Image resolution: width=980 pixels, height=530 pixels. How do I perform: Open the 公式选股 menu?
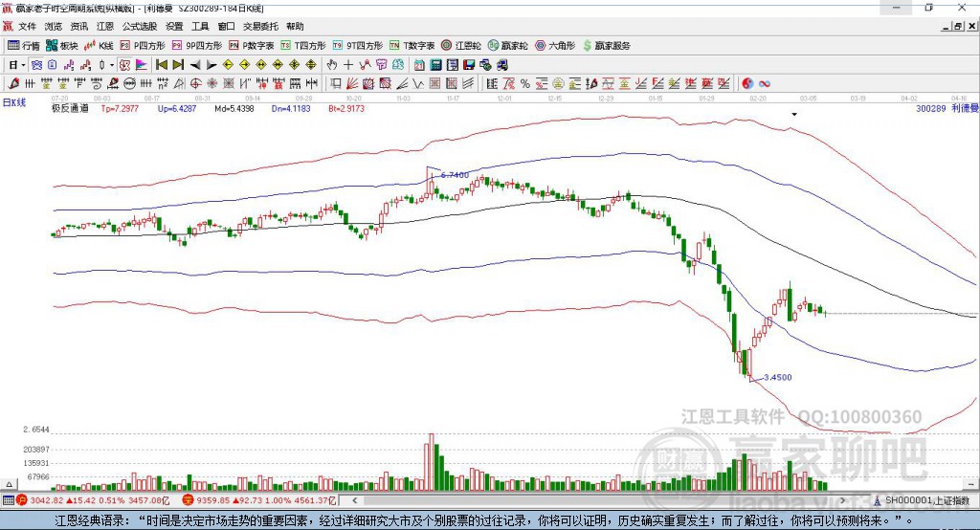coord(140,26)
